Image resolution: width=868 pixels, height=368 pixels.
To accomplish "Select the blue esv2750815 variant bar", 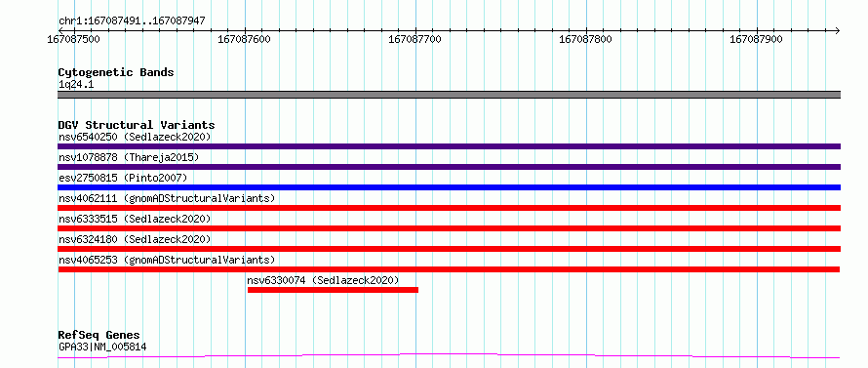I will [x=449, y=187].
